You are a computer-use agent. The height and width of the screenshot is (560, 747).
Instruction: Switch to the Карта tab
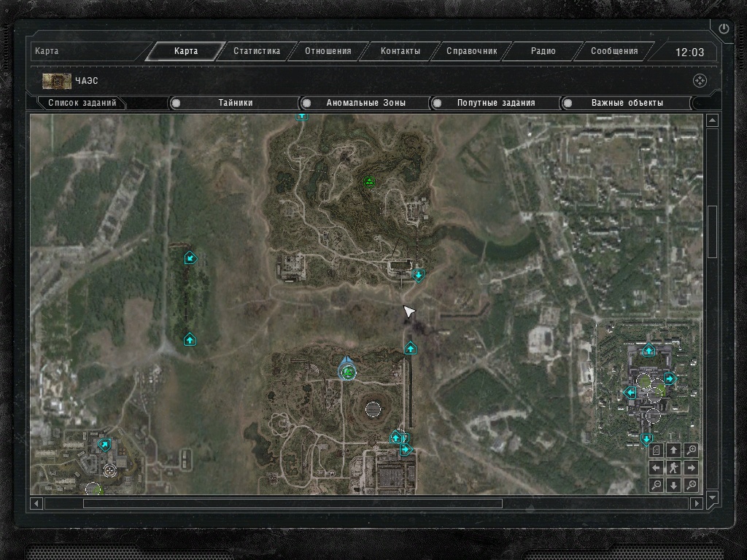coord(186,51)
